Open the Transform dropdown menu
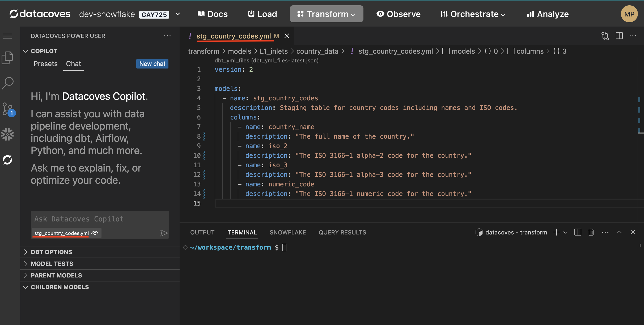644x325 pixels. pyautogui.click(x=327, y=14)
